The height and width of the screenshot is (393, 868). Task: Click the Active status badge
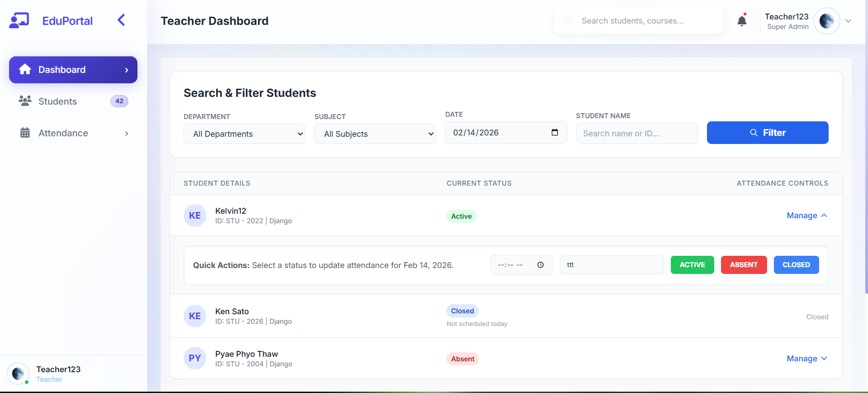click(461, 216)
